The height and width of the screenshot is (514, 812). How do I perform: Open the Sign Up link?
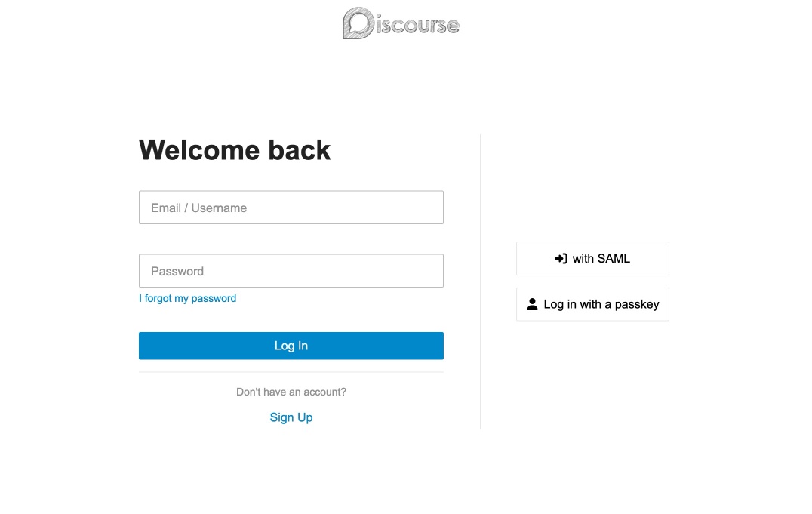(x=291, y=417)
